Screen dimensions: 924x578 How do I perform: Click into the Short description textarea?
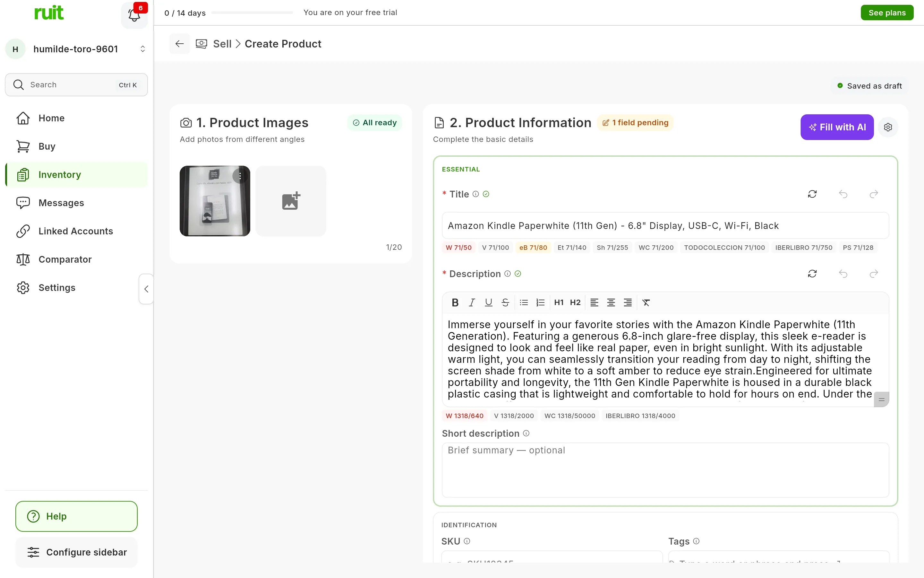pos(665,470)
